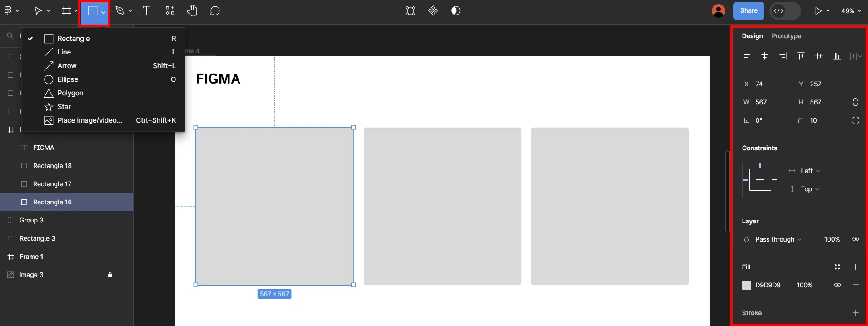Toggle constrain proportions lock

(856, 102)
